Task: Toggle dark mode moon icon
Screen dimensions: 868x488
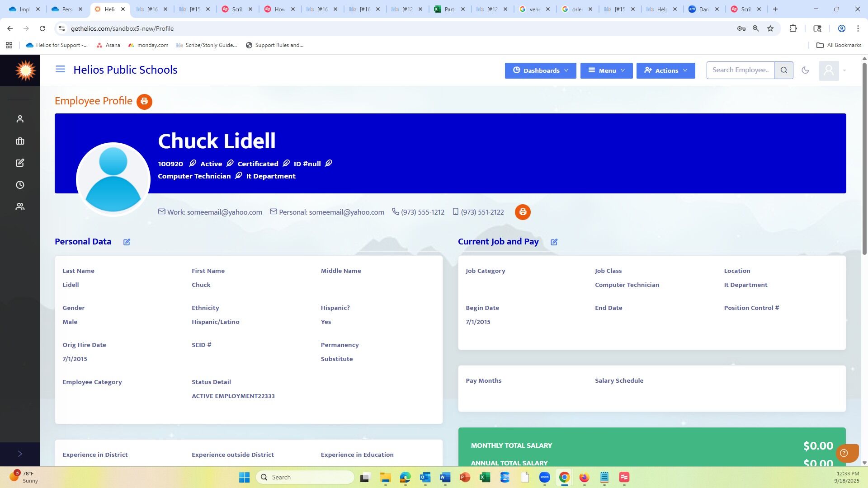Action: 805,70
